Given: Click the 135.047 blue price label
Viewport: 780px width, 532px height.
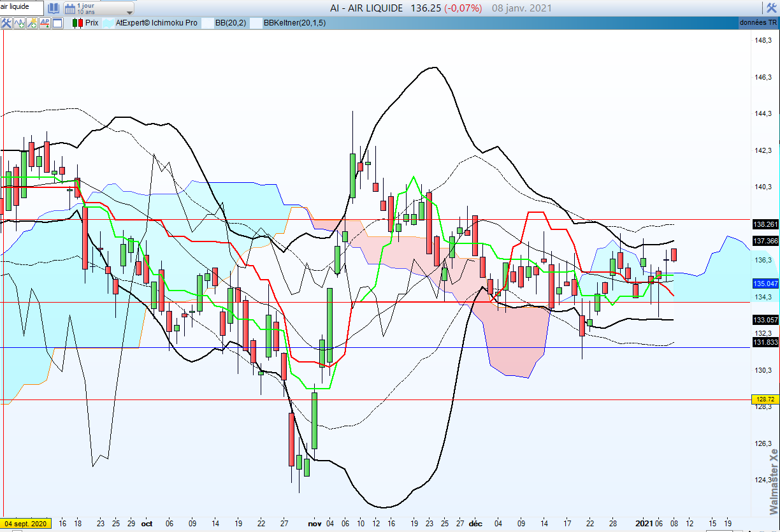Looking at the screenshot, I should click(765, 284).
